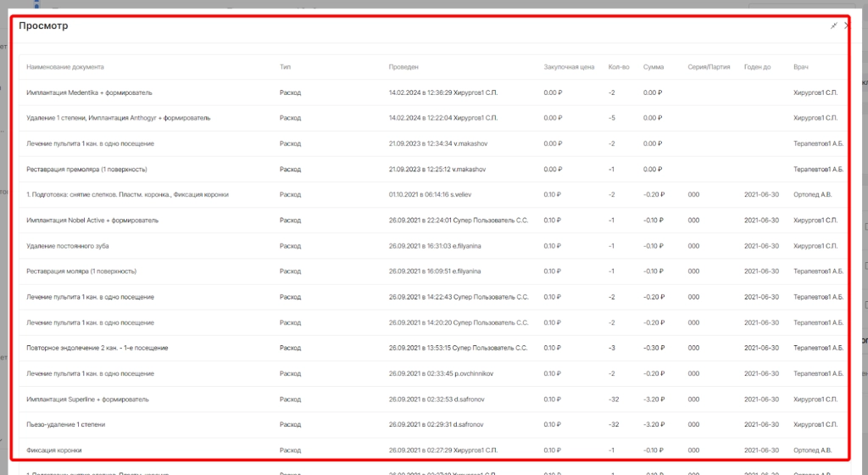Click the Проведен column header
868x475 pixels.
tap(403, 67)
